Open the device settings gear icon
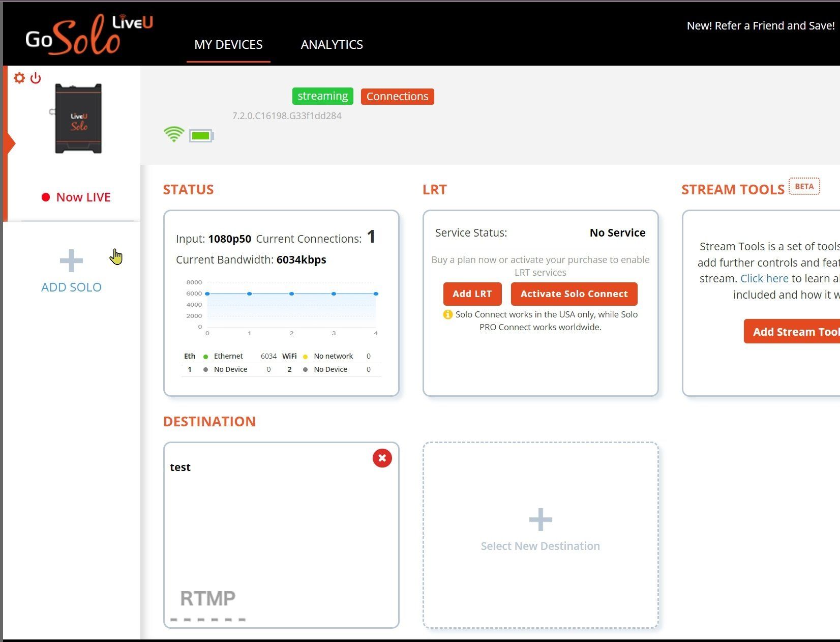Screen dimensions: 840x642 tap(19, 78)
